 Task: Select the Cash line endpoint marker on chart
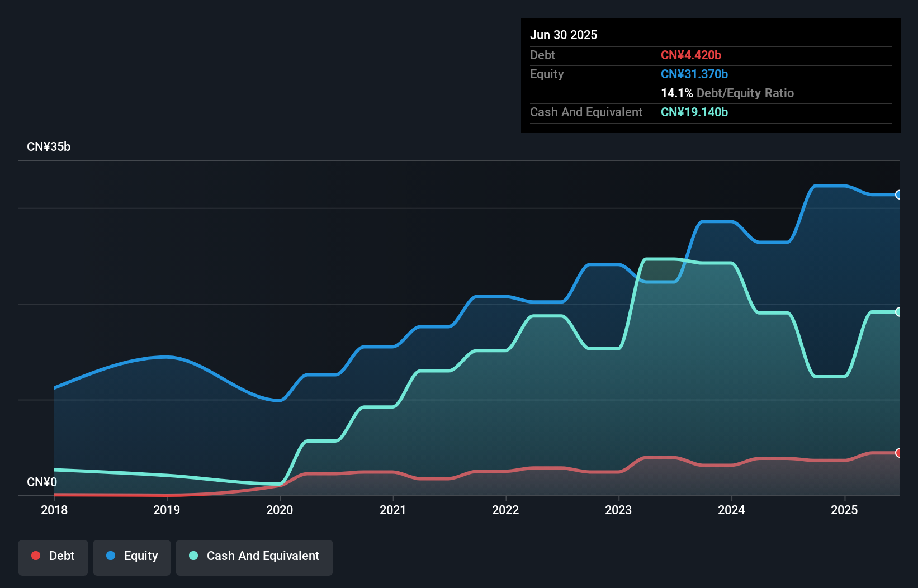coord(898,311)
